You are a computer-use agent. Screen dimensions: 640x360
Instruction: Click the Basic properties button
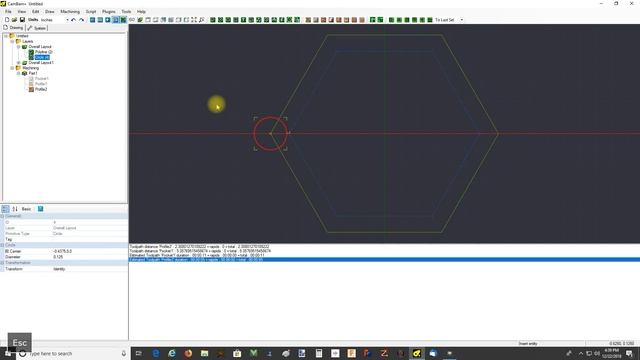(26, 209)
